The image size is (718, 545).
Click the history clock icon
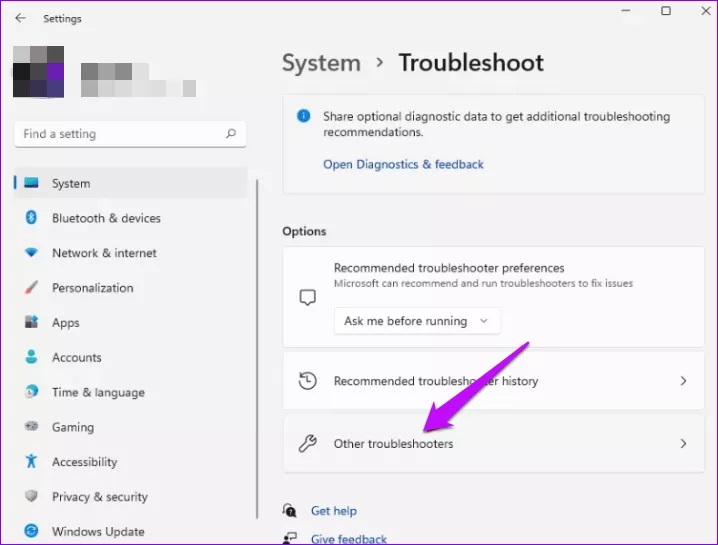[x=307, y=381]
